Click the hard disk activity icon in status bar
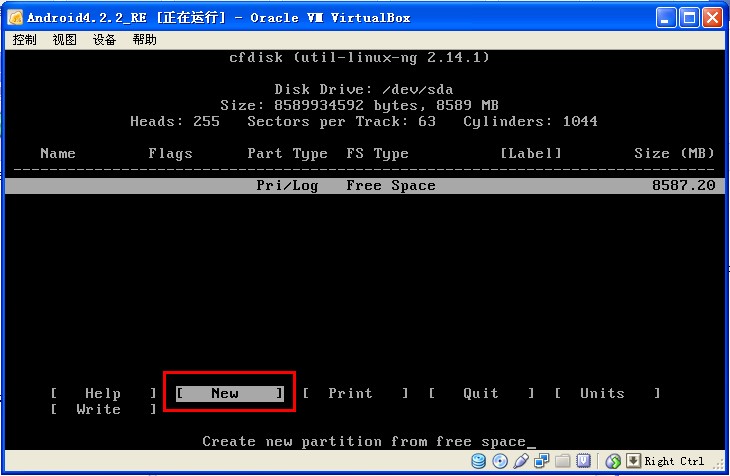 (x=479, y=461)
